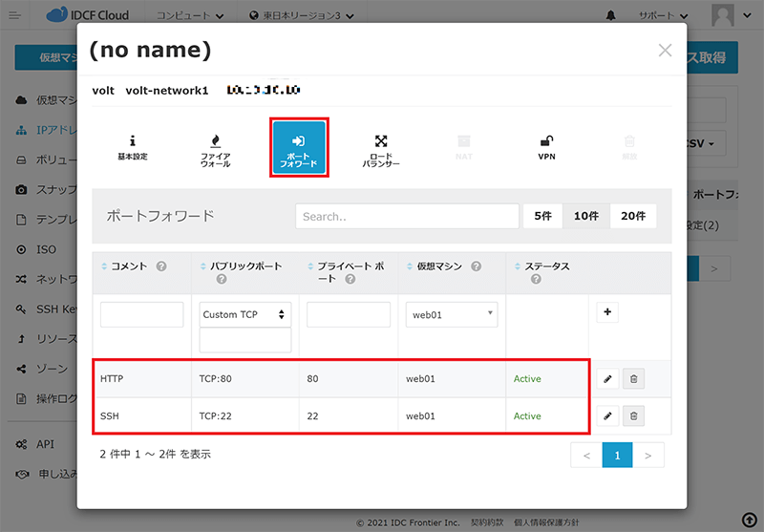Open the Custom TCP port dropdown
The width and height of the screenshot is (764, 532).
[x=245, y=314]
